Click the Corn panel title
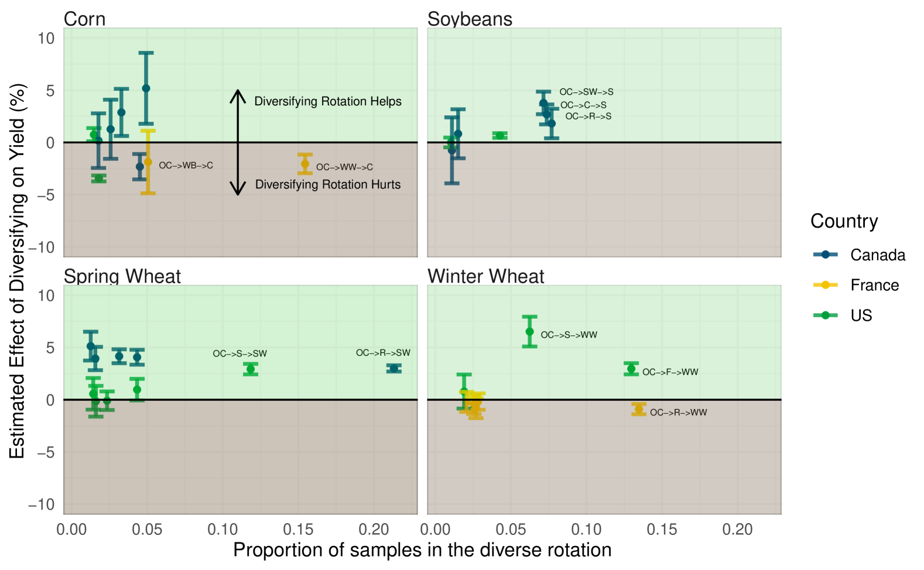The width and height of the screenshot is (924, 570). (x=85, y=19)
